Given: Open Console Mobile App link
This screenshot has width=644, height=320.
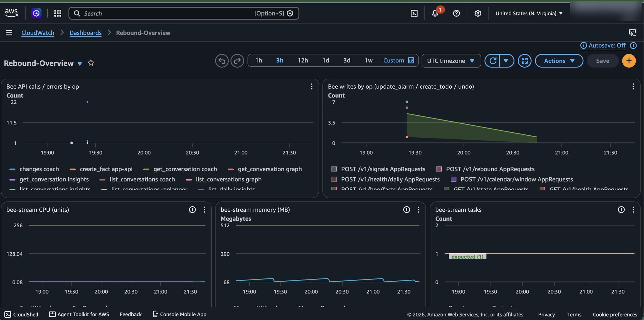Looking at the screenshot, I should (x=179, y=314).
